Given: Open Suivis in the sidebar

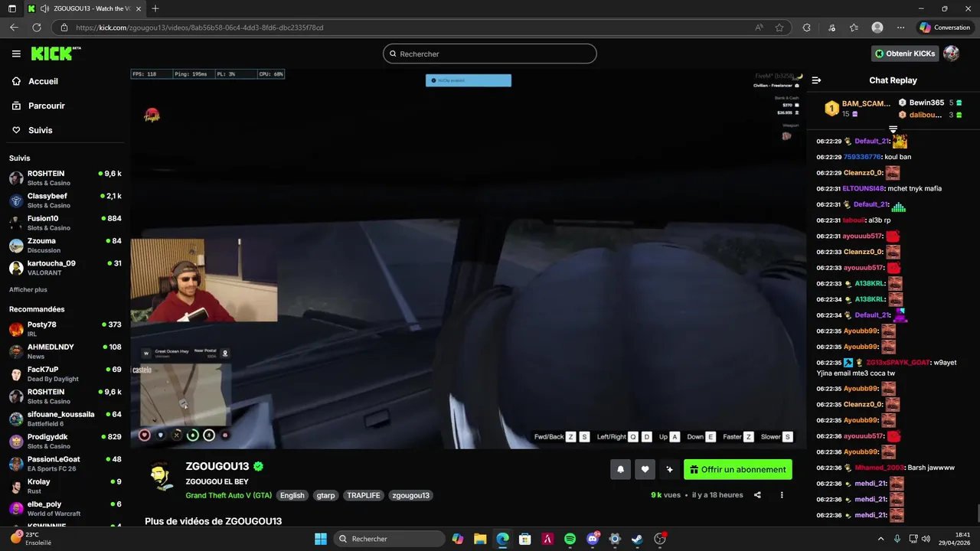Looking at the screenshot, I should point(40,130).
